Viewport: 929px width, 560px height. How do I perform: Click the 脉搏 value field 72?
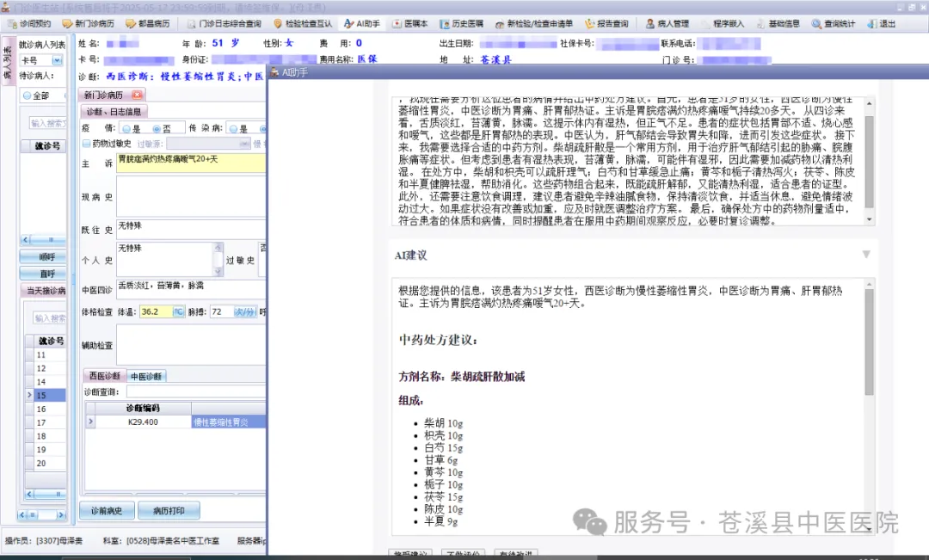click(x=221, y=311)
